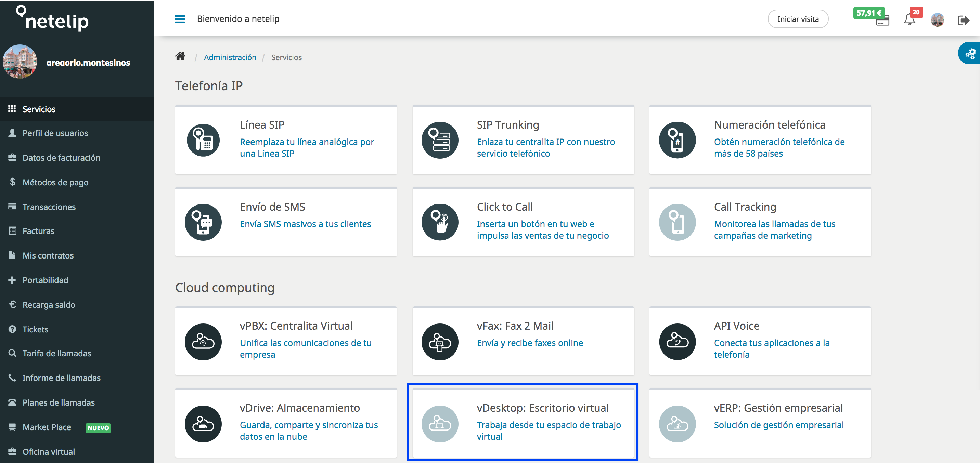Open 'Reemplaza tu línea analógica' link
This screenshot has height=463, width=980.
point(307,147)
